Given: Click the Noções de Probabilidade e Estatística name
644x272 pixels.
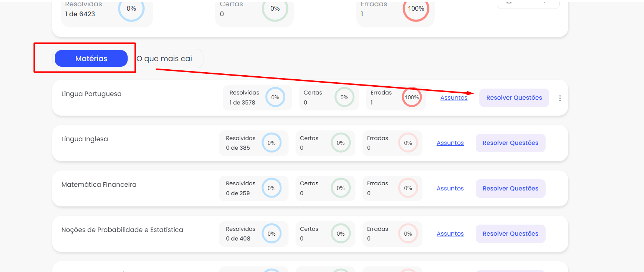Looking at the screenshot, I should point(122,230).
